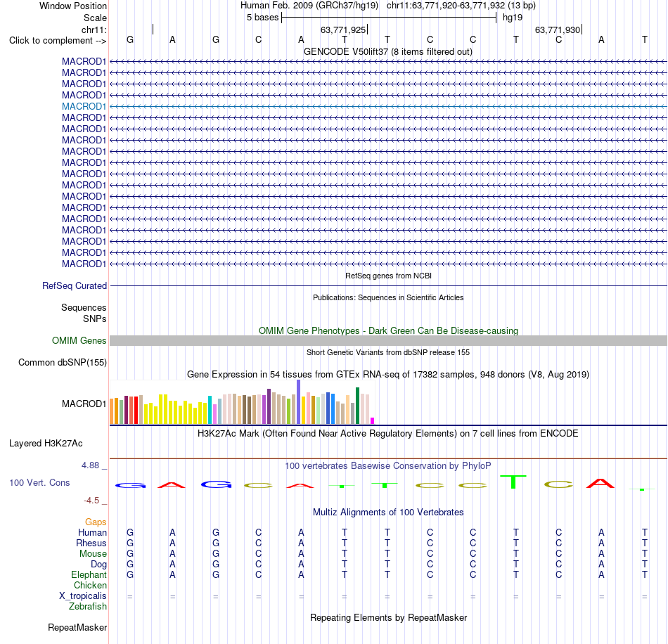Select the Rhesus alignment row label

coord(91,543)
